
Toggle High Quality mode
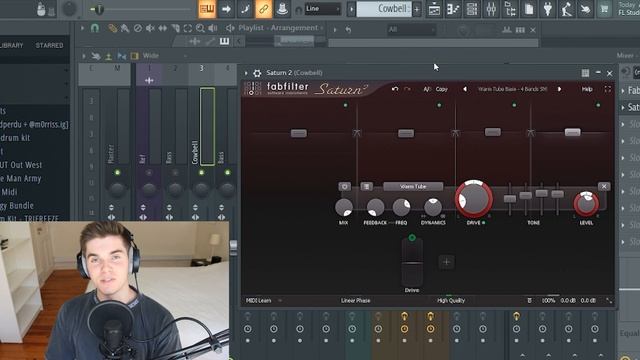pyautogui.click(x=451, y=300)
